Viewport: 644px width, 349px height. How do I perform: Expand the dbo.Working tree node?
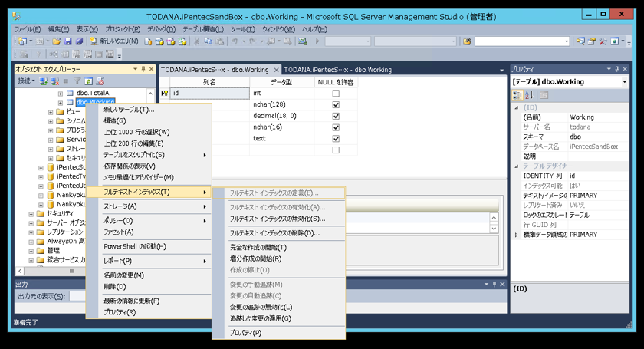61,102
